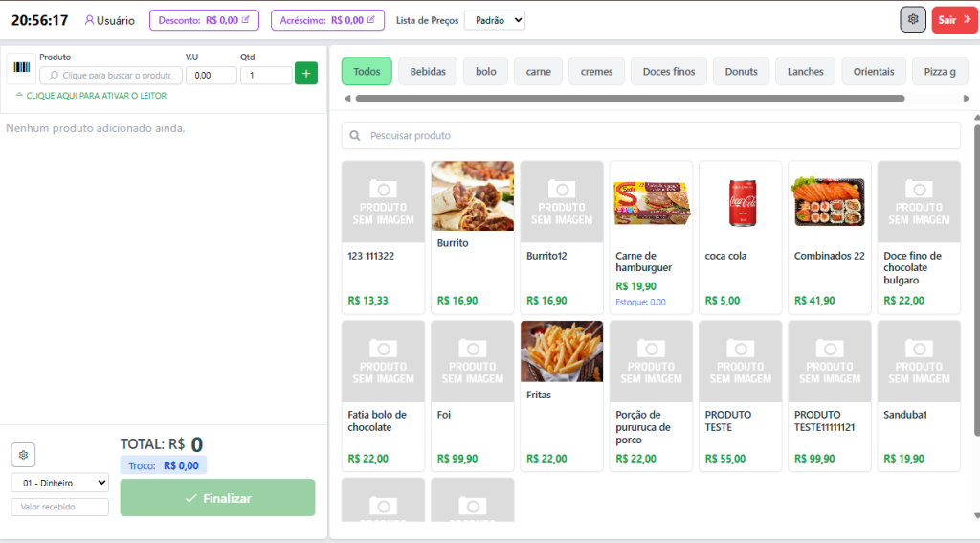The height and width of the screenshot is (543, 980).
Task: Select the Pizza g category tab
Action: click(940, 71)
